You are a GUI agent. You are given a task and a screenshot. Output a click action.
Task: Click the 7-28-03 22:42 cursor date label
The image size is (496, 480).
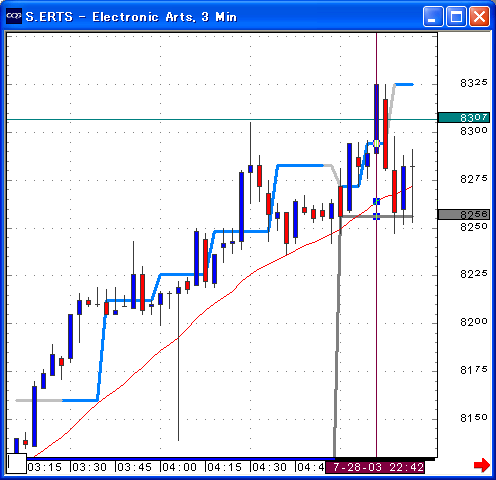(x=375, y=467)
